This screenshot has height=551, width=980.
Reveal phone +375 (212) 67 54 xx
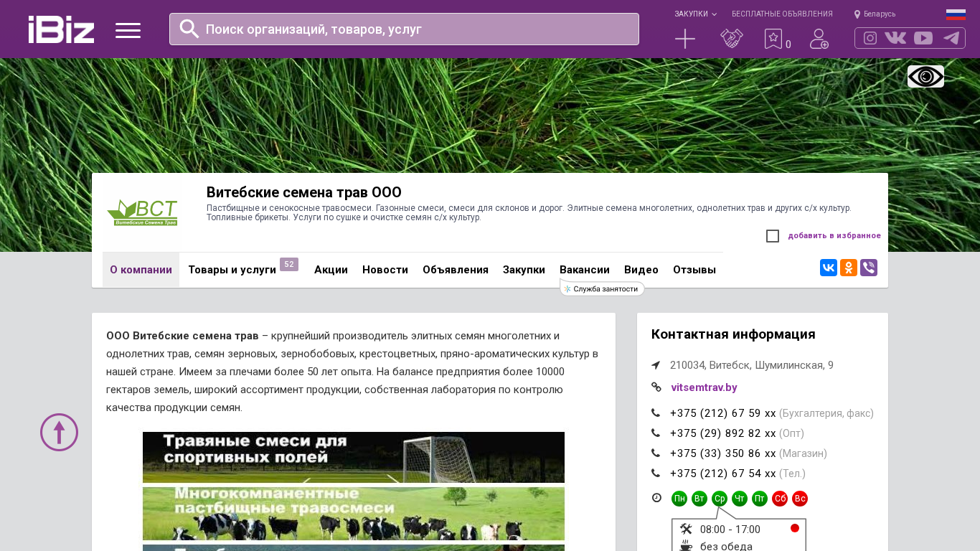click(722, 474)
